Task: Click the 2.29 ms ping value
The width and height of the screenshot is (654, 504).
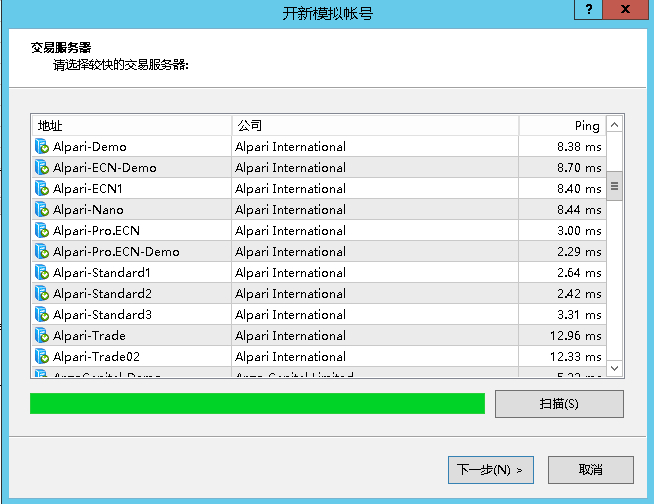Action: (x=579, y=252)
